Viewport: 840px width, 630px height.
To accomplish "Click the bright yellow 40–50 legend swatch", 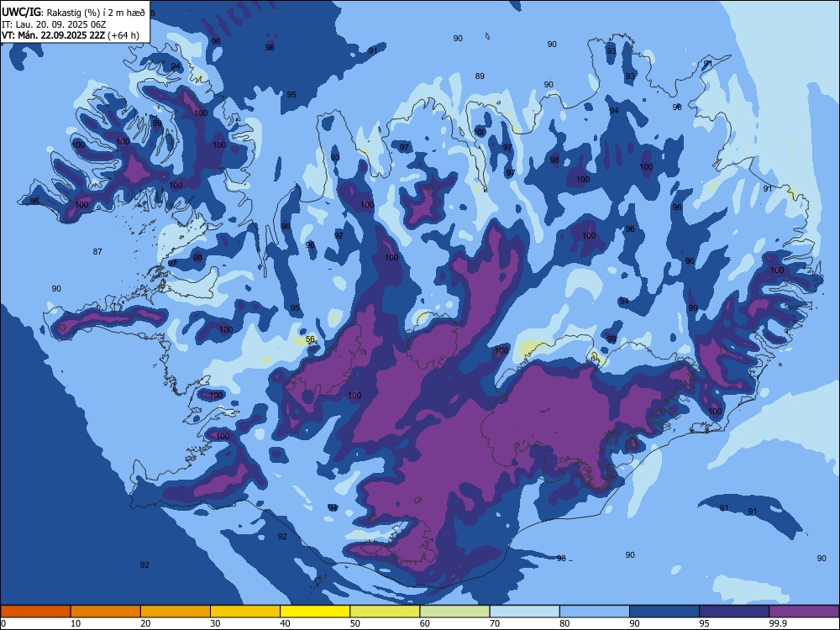I will [315, 612].
